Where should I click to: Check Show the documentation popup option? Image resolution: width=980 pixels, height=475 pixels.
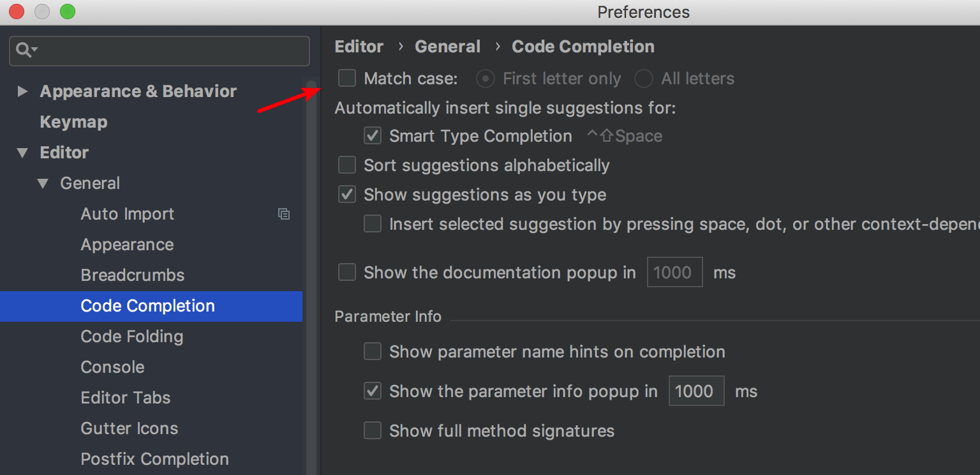(x=347, y=273)
